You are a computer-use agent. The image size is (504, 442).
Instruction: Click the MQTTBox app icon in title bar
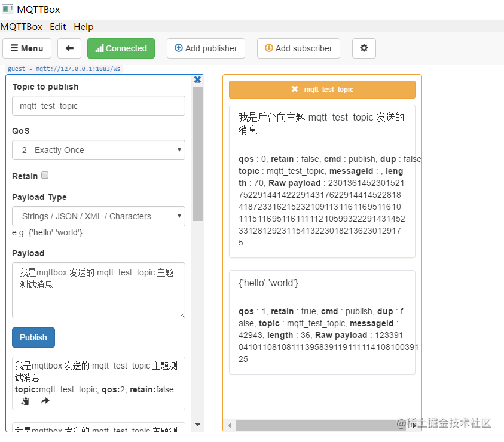pyautogui.click(x=7, y=9)
